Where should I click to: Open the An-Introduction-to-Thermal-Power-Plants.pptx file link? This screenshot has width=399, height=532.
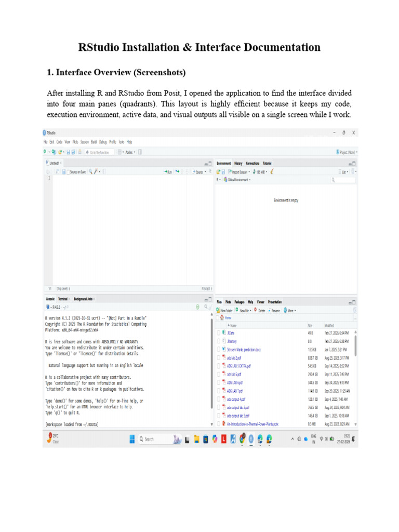[253, 424]
